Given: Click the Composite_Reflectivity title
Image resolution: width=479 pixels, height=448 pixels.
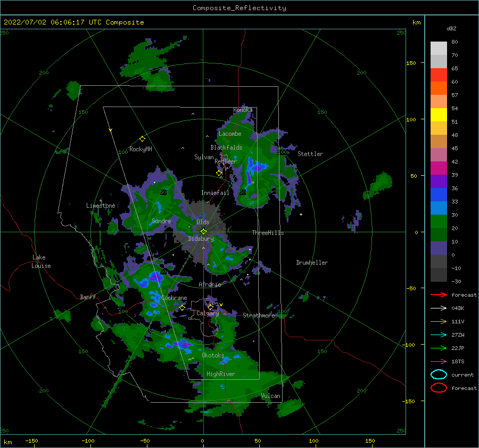Looking at the screenshot, I should click(x=239, y=8).
